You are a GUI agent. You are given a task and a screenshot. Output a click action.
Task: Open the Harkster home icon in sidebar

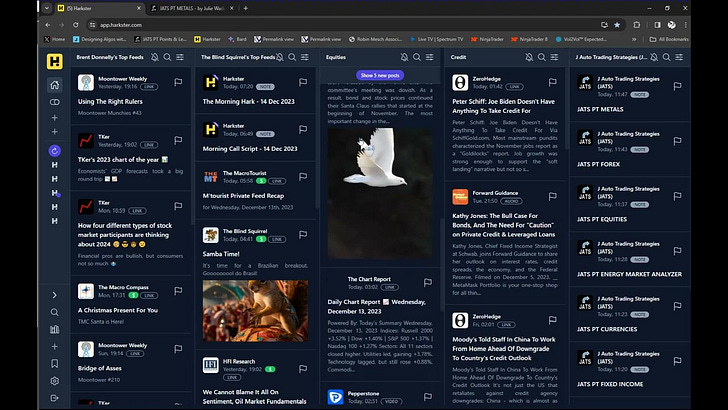click(54, 85)
